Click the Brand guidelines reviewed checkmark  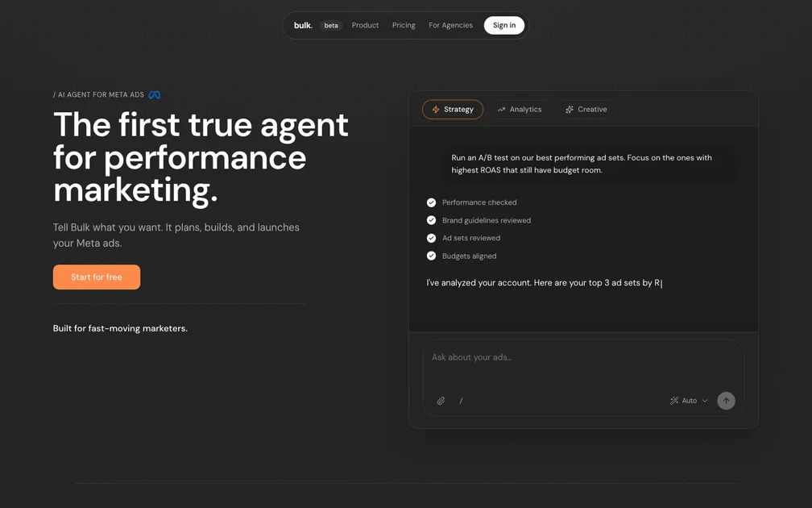[431, 220]
